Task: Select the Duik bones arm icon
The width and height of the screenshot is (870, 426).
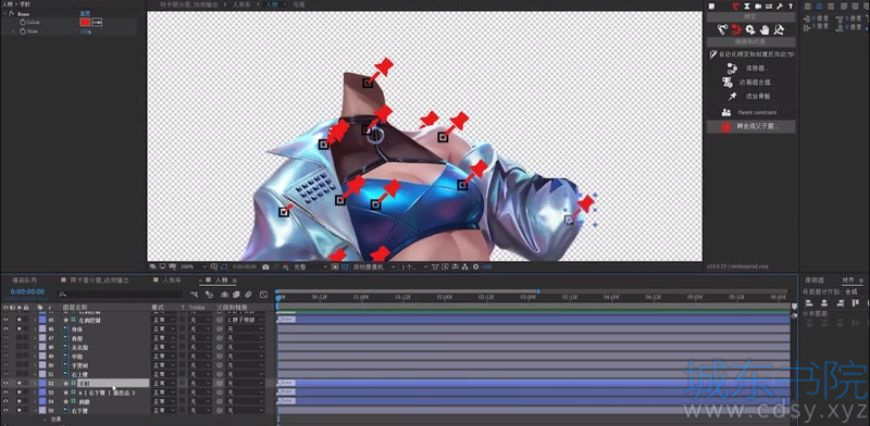Action: coord(722,29)
